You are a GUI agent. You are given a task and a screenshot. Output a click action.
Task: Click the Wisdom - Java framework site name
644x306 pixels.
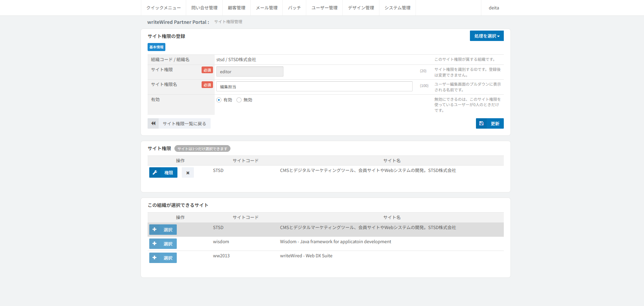click(335, 242)
